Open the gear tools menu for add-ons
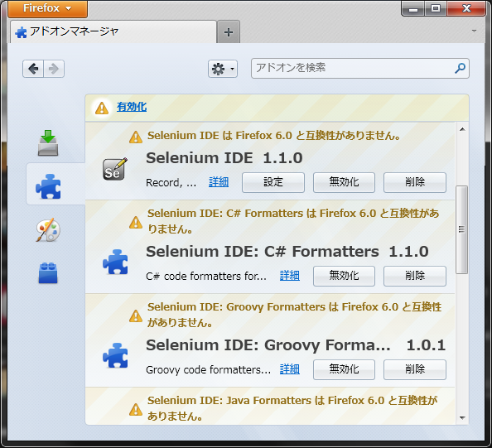 [x=223, y=69]
